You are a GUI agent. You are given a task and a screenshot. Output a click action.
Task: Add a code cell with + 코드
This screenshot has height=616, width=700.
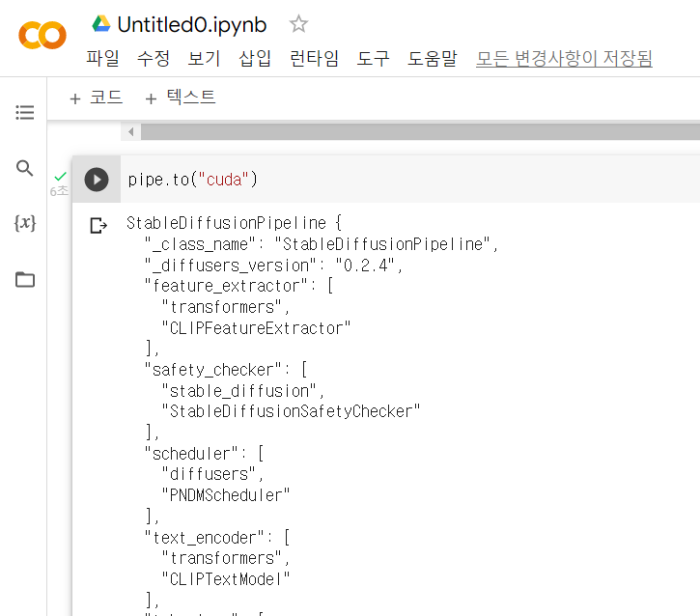(x=96, y=98)
